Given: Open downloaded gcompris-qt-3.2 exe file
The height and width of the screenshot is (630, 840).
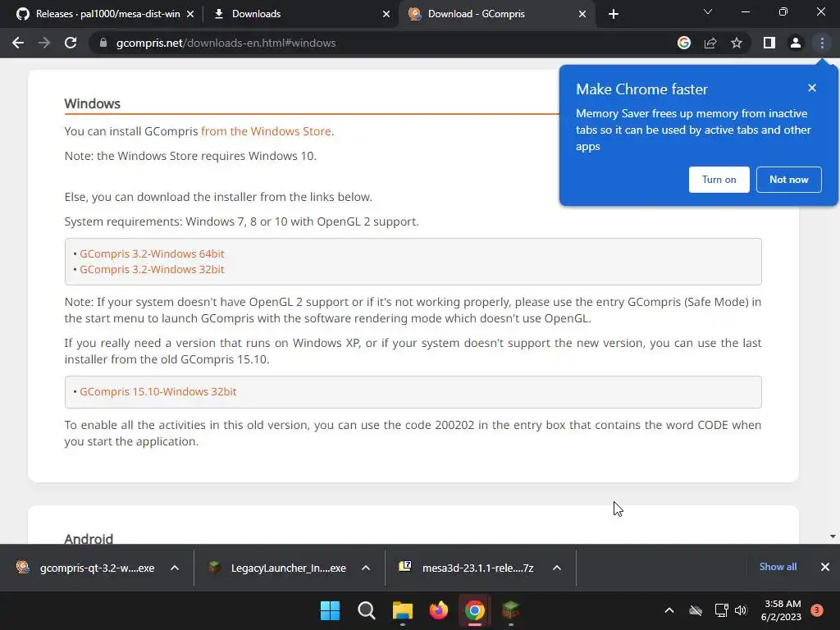Looking at the screenshot, I should pos(85,568).
